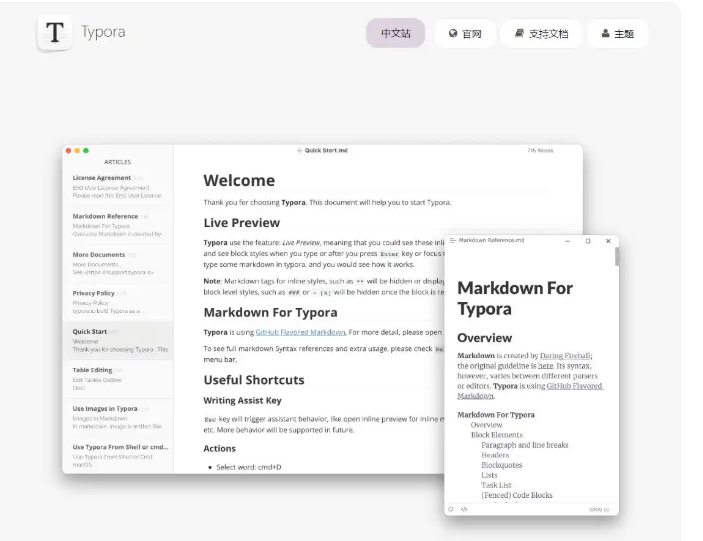Select the 中文站 navigation button
The height and width of the screenshot is (541, 703).
click(x=395, y=33)
